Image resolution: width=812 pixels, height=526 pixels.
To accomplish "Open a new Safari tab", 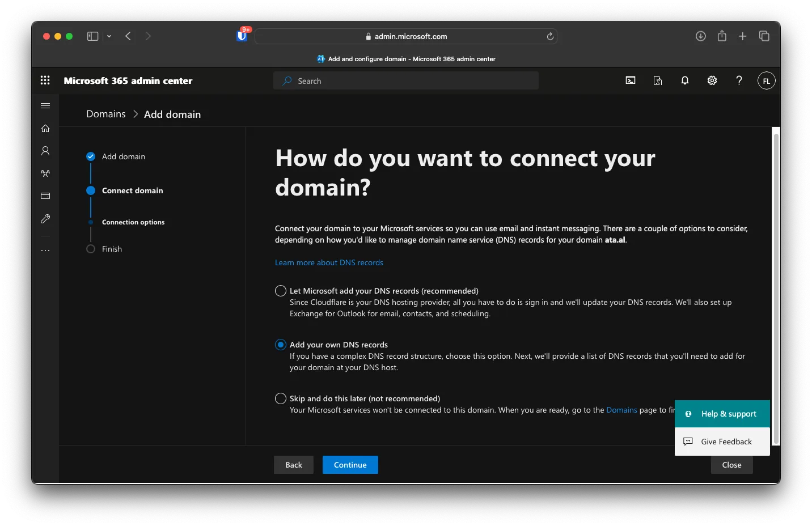I will coord(743,36).
